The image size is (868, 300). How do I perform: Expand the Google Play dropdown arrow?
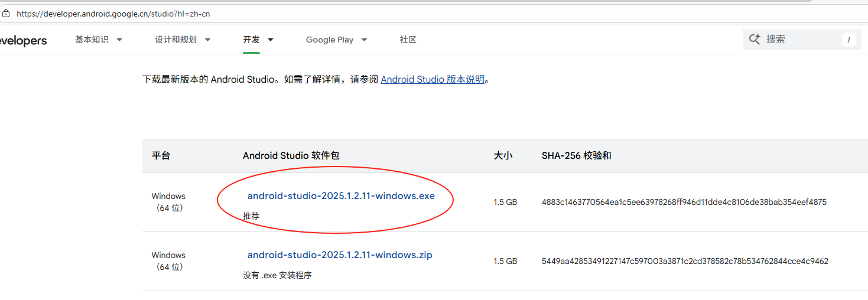(364, 40)
